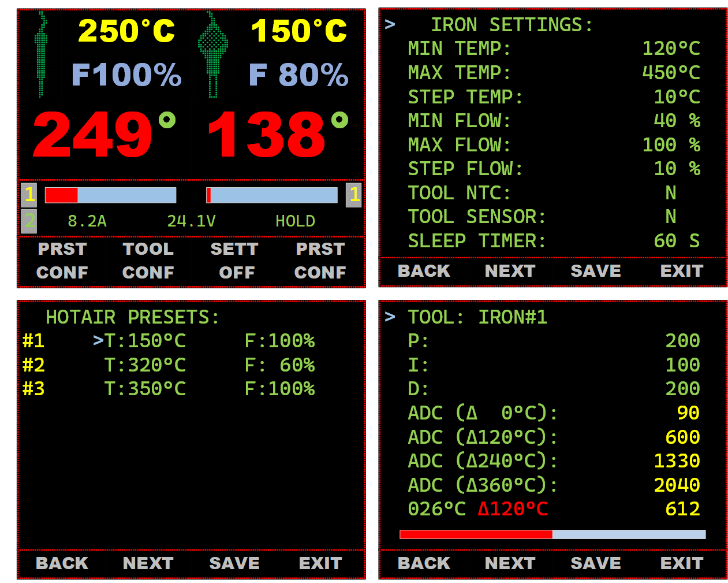The height and width of the screenshot is (583, 728).
Task: Click the 249° actual temperature readout
Action: (104, 135)
